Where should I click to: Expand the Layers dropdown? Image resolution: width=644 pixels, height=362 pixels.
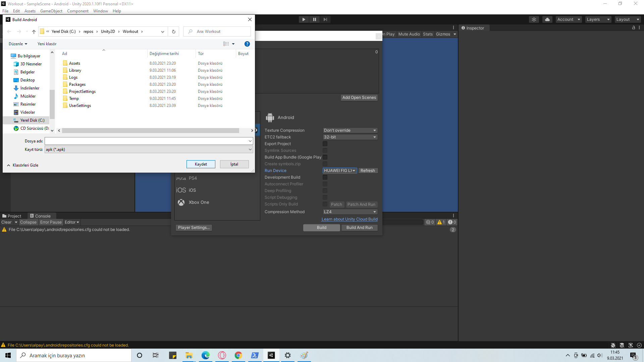tap(598, 19)
